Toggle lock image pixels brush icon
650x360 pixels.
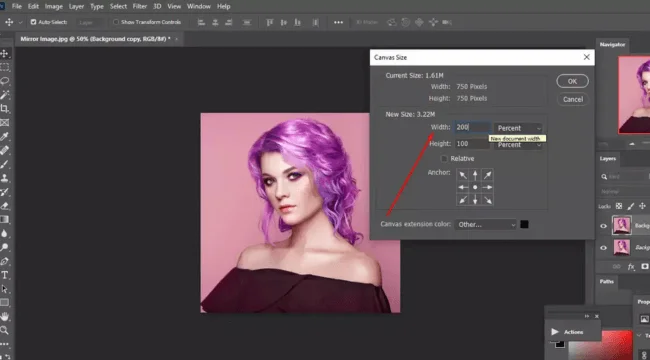[x=631, y=206]
